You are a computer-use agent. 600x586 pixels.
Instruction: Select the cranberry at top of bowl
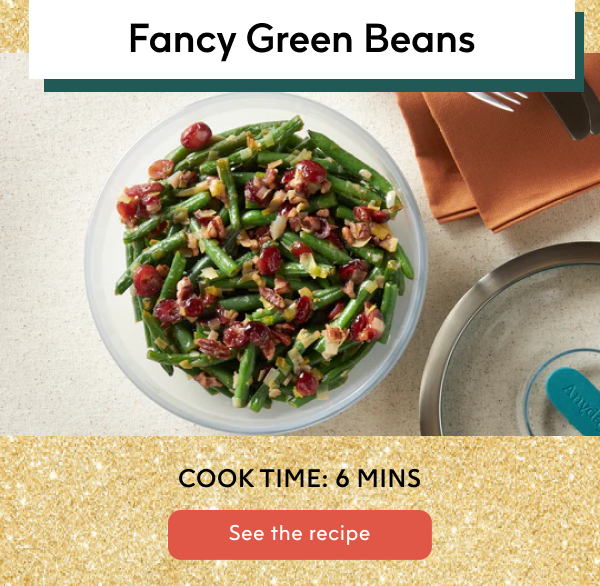[196, 135]
